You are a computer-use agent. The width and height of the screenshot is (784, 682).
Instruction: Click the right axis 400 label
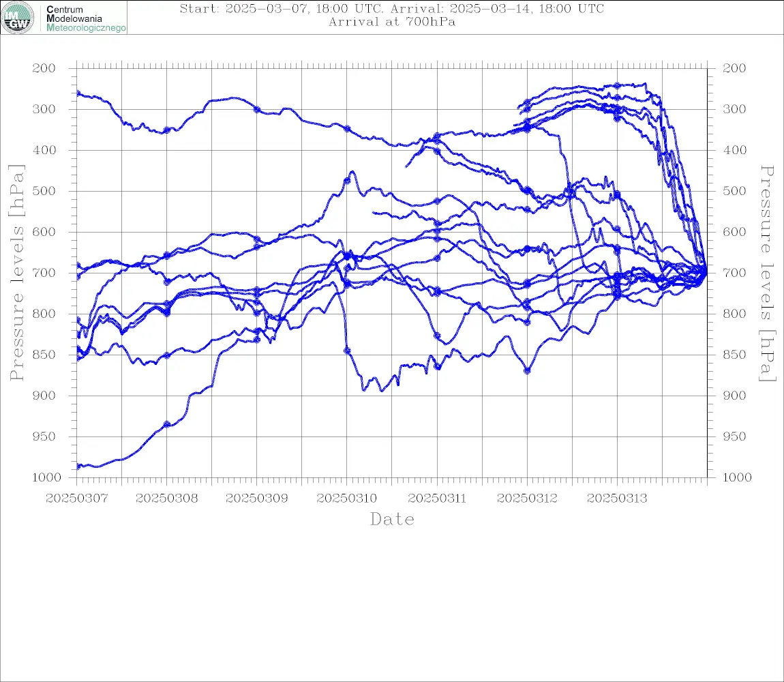tap(734, 150)
